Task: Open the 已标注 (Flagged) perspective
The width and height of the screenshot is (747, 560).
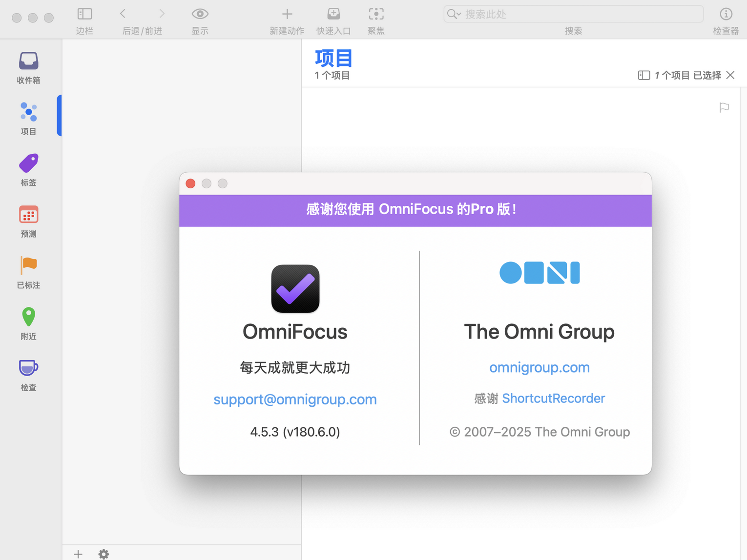Action: click(x=28, y=273)
